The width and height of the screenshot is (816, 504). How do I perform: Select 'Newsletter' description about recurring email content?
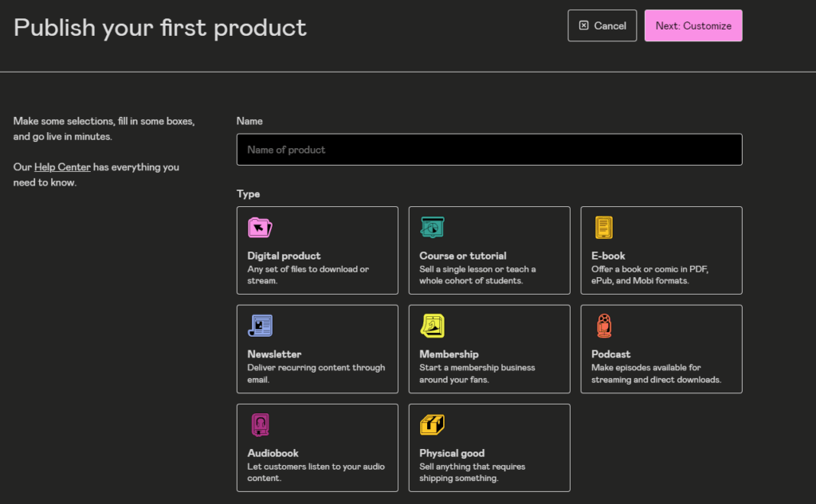pyautogui.click(x=316, y=373)
